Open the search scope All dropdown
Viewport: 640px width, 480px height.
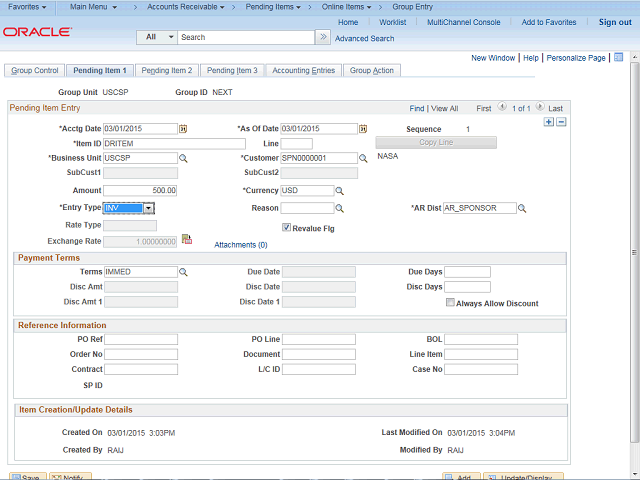pyautogui.click(x=156, y=37)
